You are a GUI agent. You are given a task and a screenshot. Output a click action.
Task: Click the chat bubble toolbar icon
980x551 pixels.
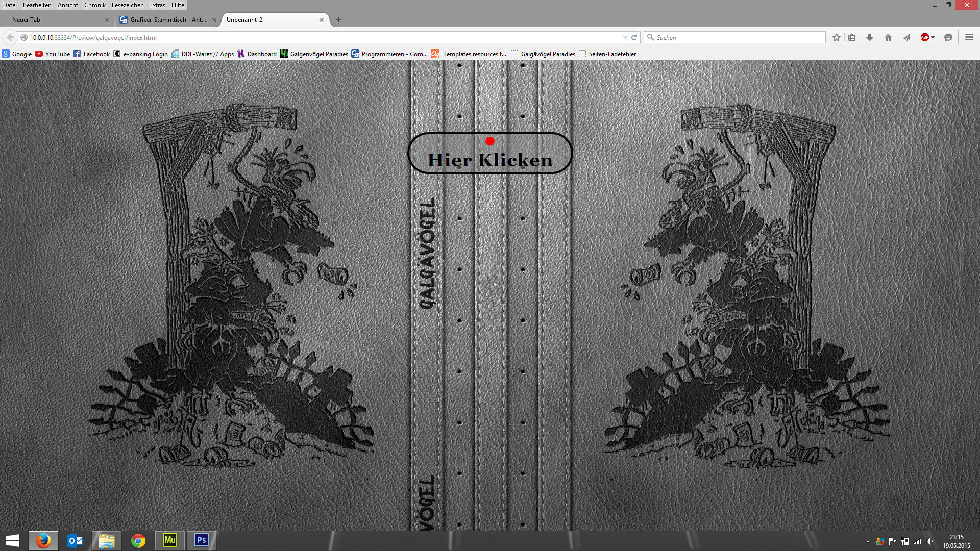point(948,37)
